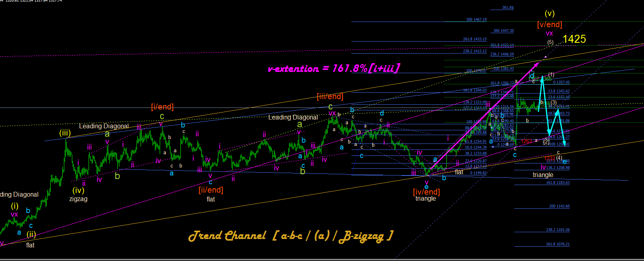Click the 'Trend Channel [ a-b-c / (a) / B-zigzag ]' caption
Viewport: 644px width, 261px height.
291,236
